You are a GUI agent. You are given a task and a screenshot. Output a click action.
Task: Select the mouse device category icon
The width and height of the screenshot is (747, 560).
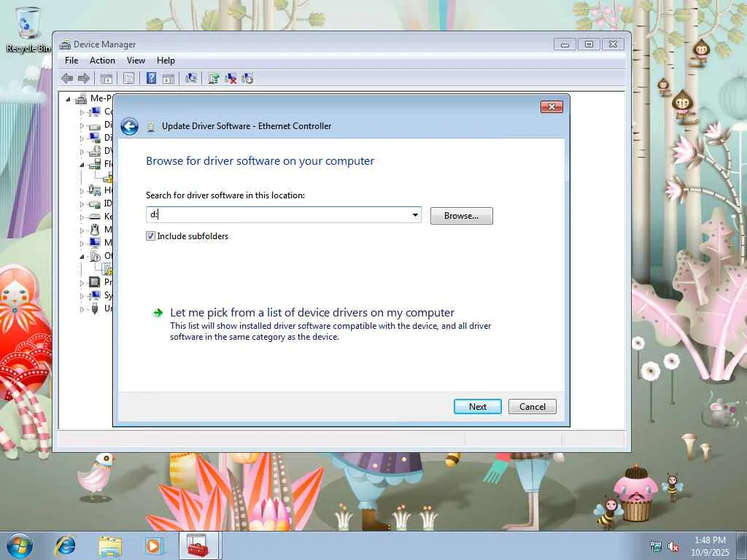(x=95, y=230)
